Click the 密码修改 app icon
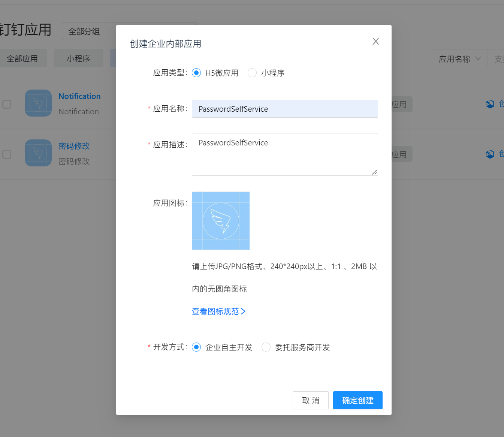This screenshot has height=437, width=504. click(x=38, y=153)
